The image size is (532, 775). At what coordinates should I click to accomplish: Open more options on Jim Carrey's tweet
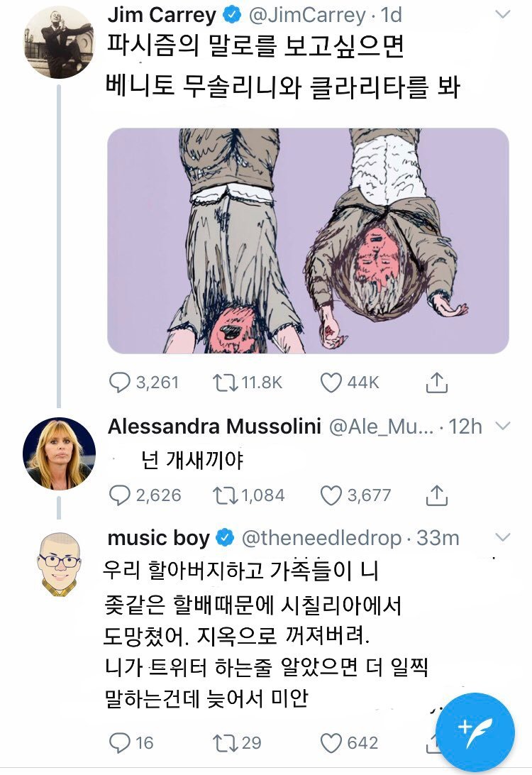tap(501, 15)
